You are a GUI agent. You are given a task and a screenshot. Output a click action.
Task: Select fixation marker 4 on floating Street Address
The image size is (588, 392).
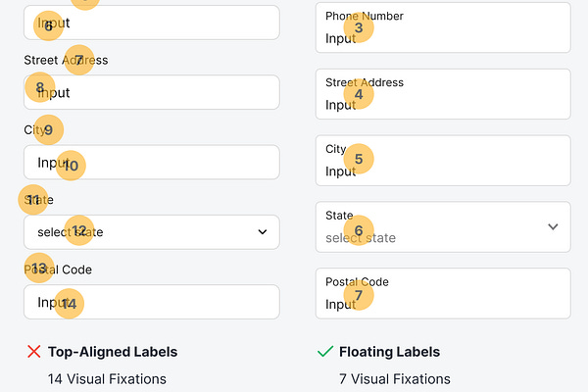(359, 95)
